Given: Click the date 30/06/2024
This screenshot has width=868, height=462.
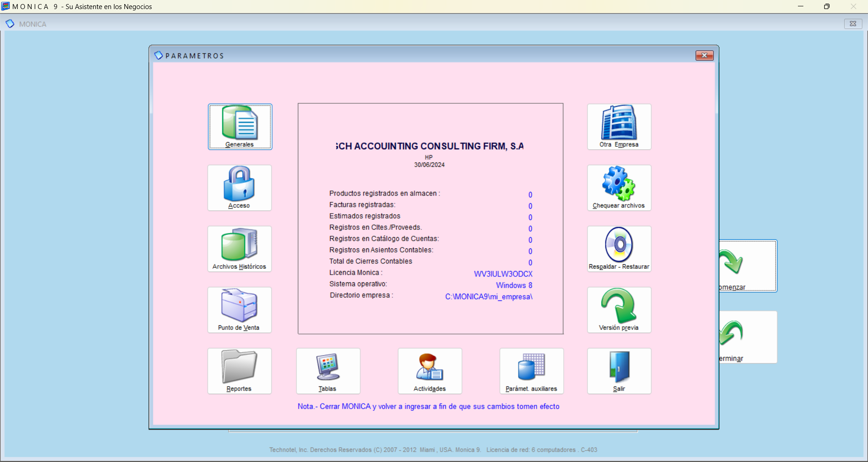Looking at the screenshot, I should point(429,165).
